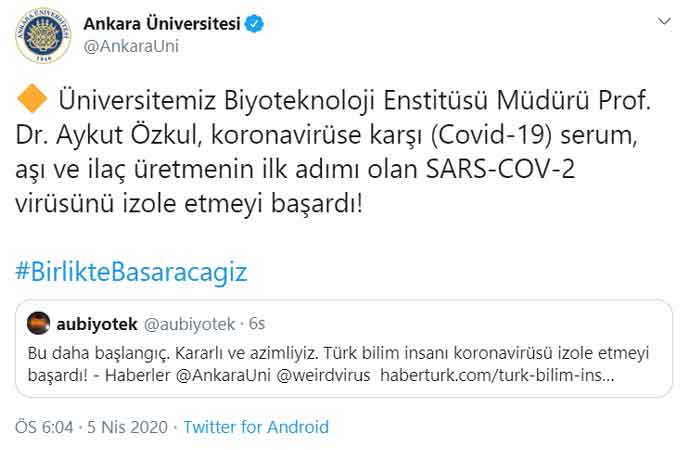
Task: Expand the tweet options chevron
Action: 664,22
